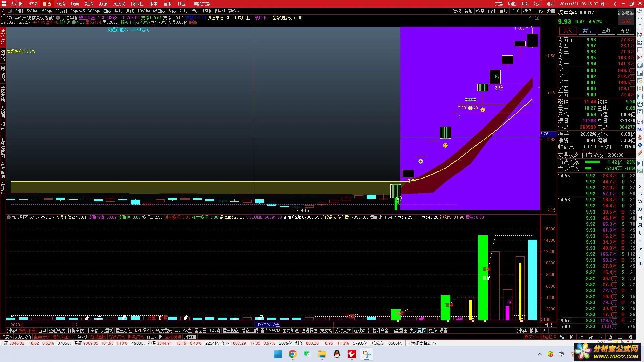The height and width of the screenshot is (362, 644).
Task: Switch to 5分钟 timeframe
Action: point(32,11)
